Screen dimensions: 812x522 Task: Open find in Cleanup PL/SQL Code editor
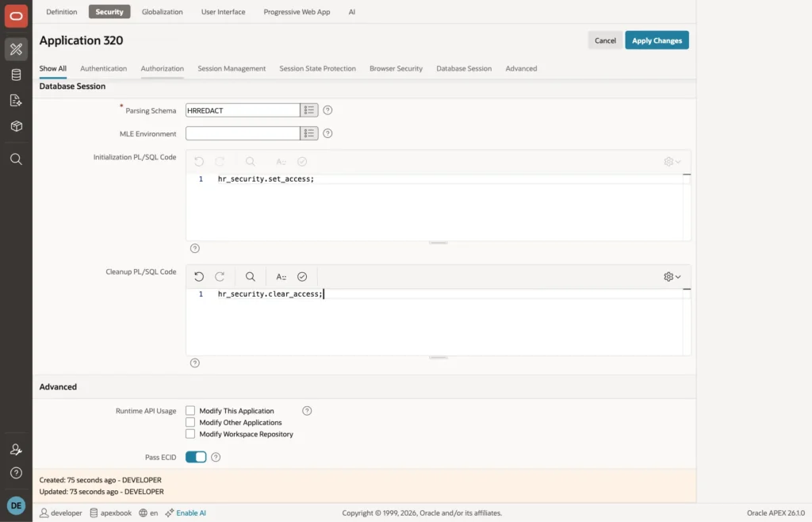click(250, 277)
